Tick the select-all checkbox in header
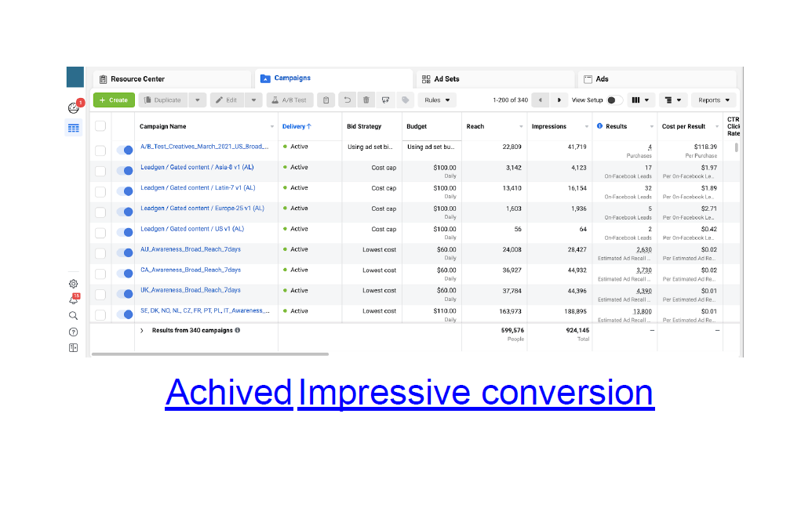The width and height of the screenshot is (812, 508). tap(100, 126)
